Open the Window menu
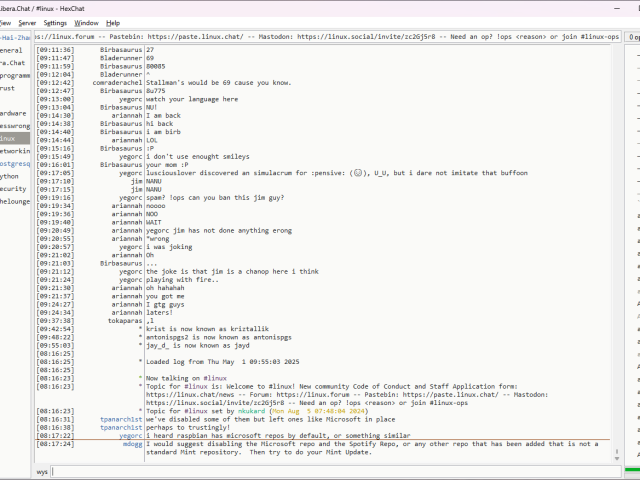Screen dimensions: 640x480 point(86,22)
